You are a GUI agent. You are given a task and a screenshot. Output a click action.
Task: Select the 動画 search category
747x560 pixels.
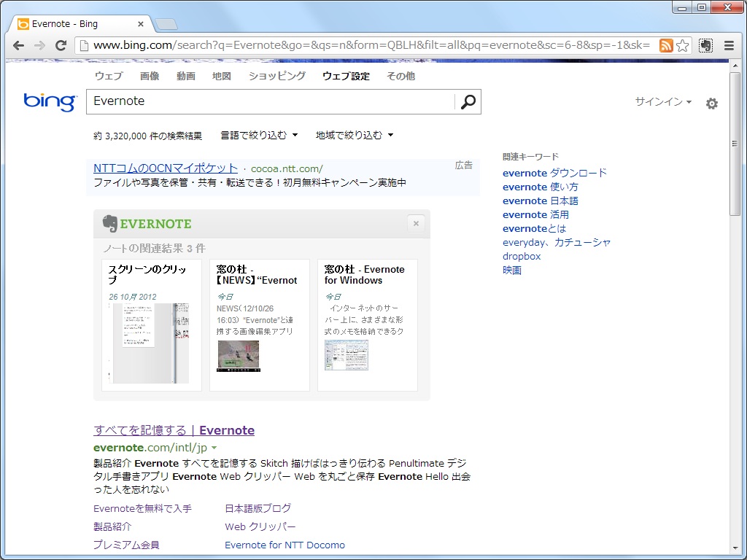point(185,75)
